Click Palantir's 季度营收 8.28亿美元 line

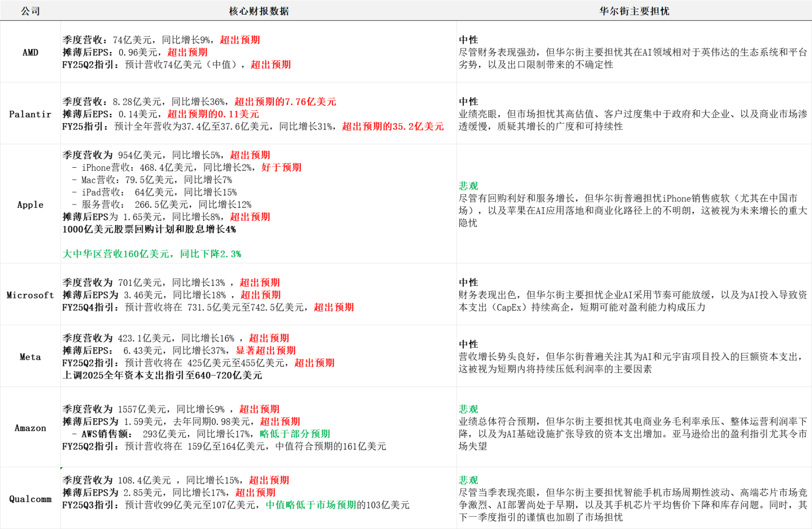click(199, 101)
